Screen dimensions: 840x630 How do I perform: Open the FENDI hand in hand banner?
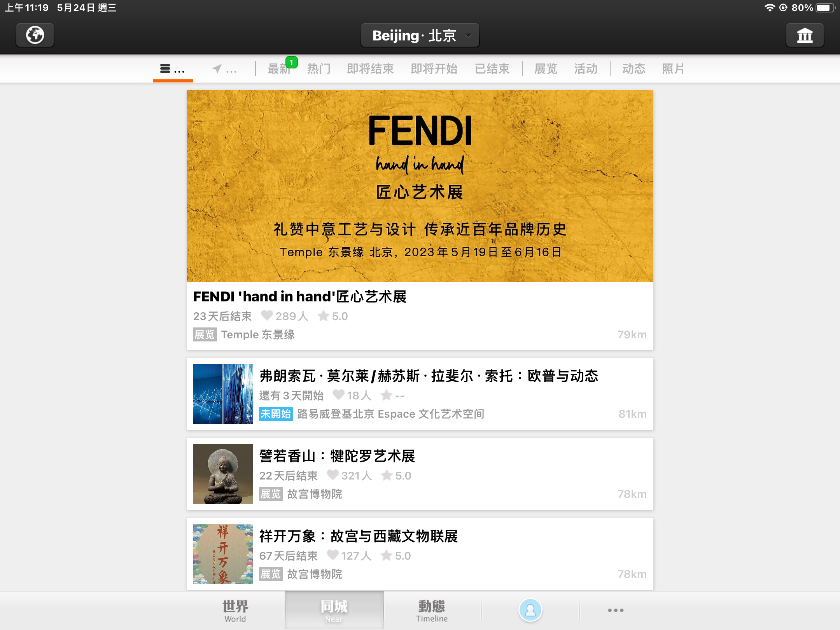pyautogui.click(x=420, y=186)
